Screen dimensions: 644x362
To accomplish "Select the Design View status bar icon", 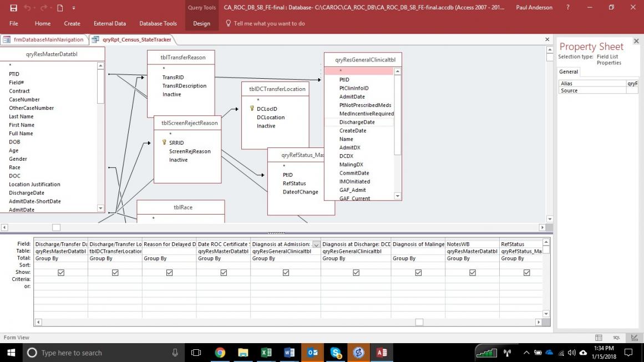I will tap(634, 338).
